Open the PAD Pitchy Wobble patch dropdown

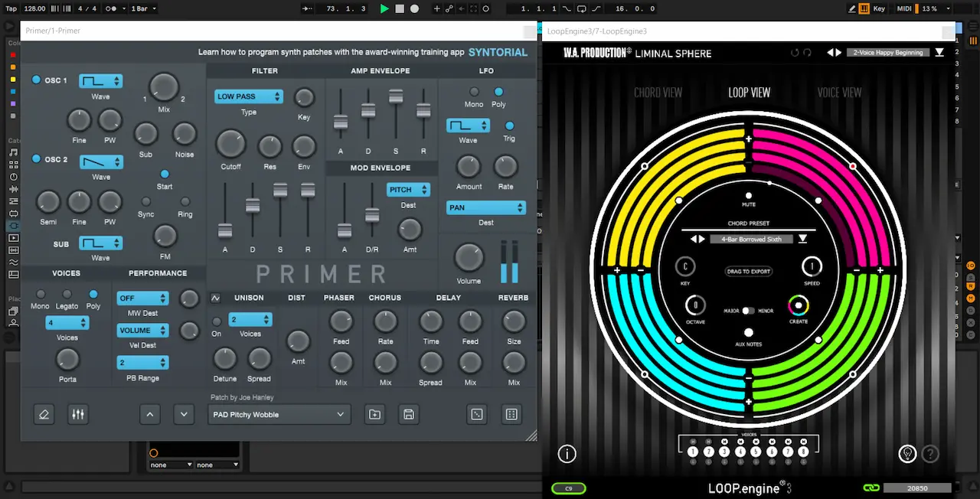(x=279, y=414)
